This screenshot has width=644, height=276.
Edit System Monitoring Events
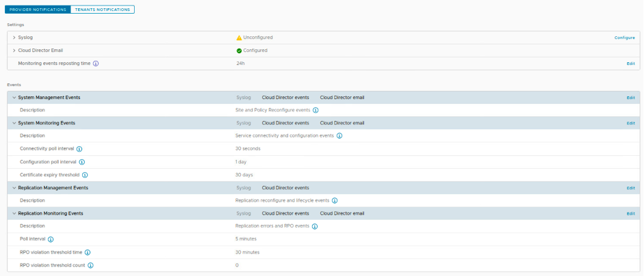click(630, 123)
